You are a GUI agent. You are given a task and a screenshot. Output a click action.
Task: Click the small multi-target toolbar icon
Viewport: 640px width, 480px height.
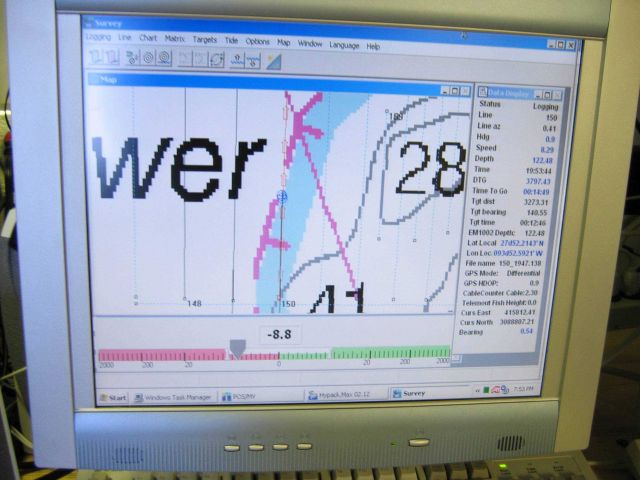point(132,58)
